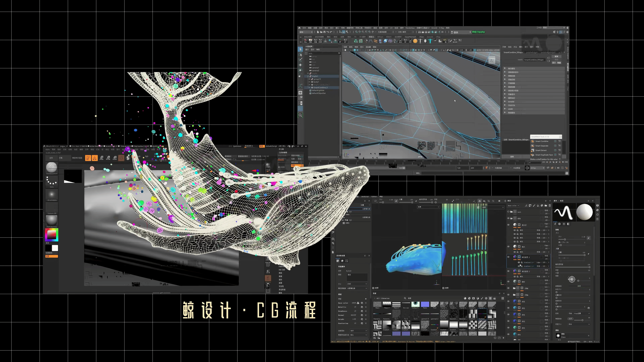The height and width of the screenshot is (362, 644).
Task: Pause rendering in Substance Painter's toolbar
Action: click(499, 201)
